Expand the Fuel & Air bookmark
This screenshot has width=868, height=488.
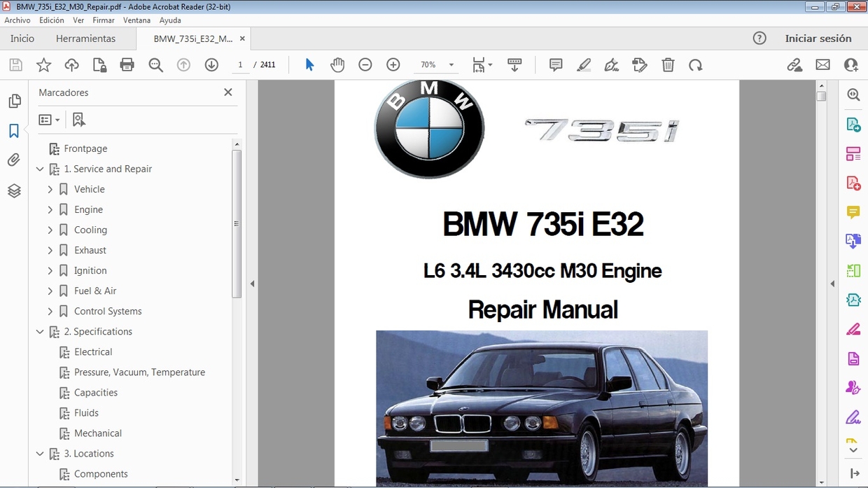click(50, 291)
